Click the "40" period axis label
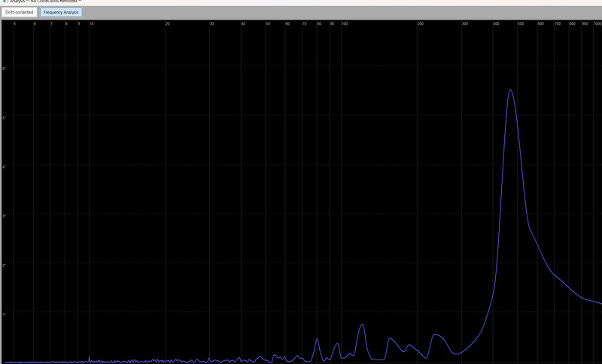Viewport: 602px width, 364px height. pyautogui.click(x=243, y=24)
